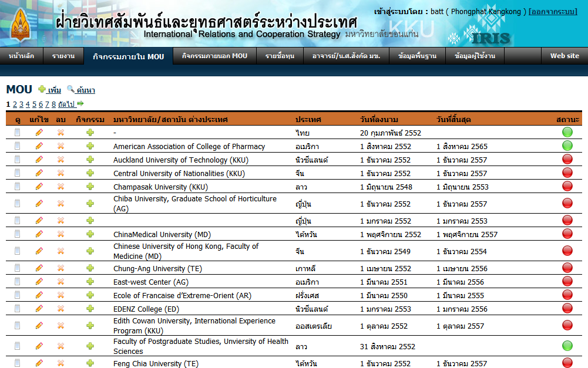The image size is (588, 368).
Task: Open the Web site tab
Action: point(565,56)
